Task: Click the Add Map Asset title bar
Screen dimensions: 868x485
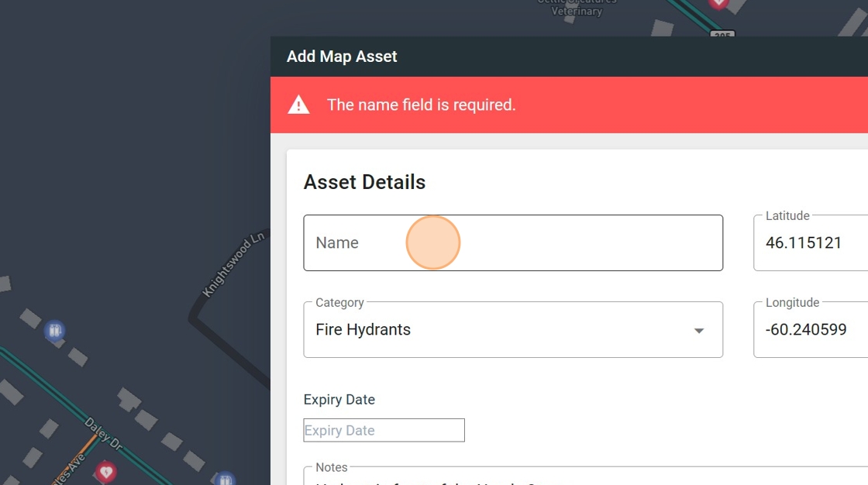Action: tap(342, 57)
